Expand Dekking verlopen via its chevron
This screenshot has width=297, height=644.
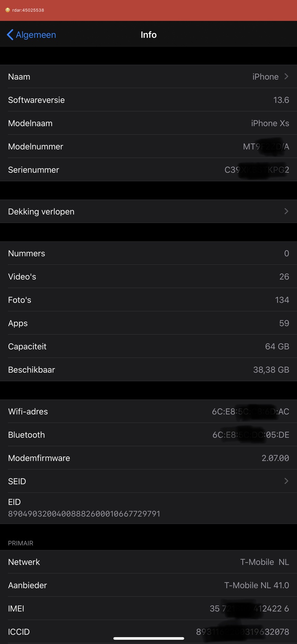[x=286, y=211]
